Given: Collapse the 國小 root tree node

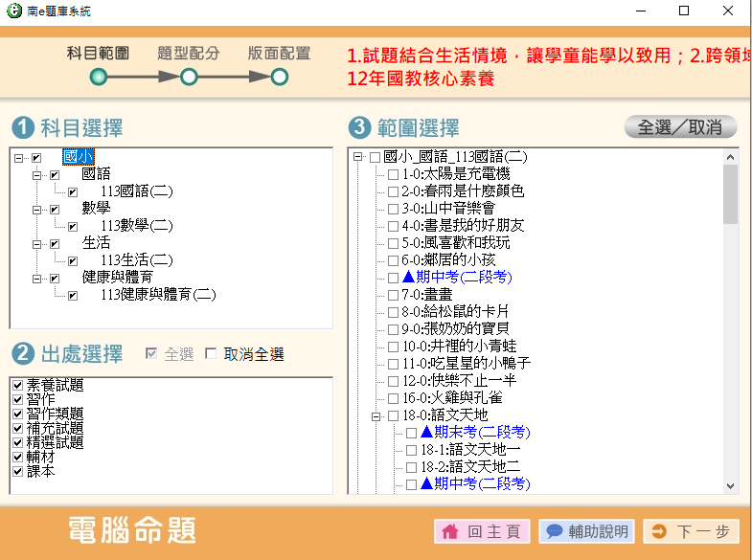Looking at the screenshot, I should pos(20,157).
